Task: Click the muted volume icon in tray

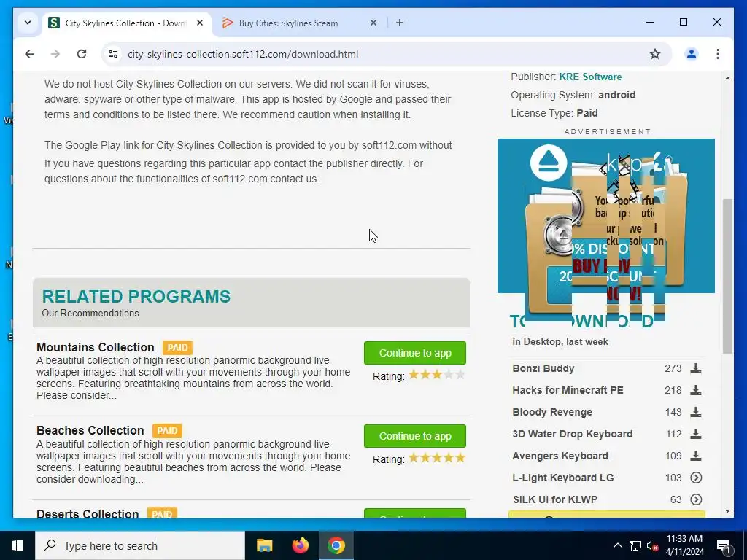Action: point(653,545)
